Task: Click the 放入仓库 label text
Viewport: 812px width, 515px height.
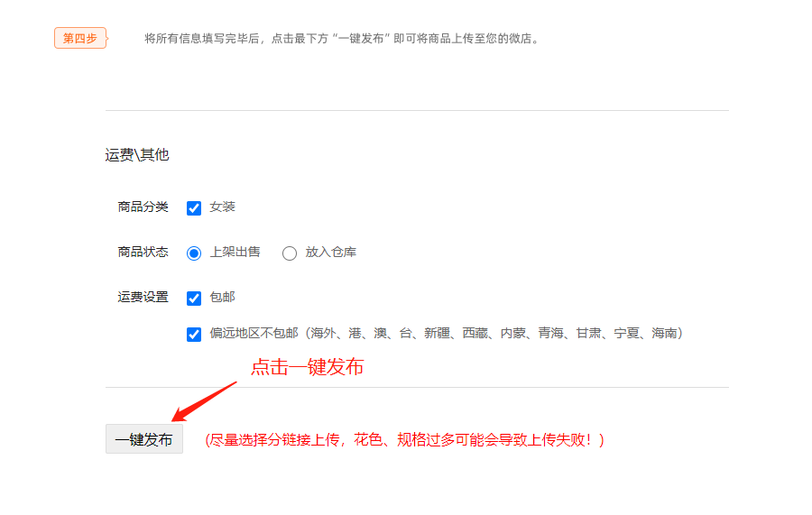Action: [330, 252]
